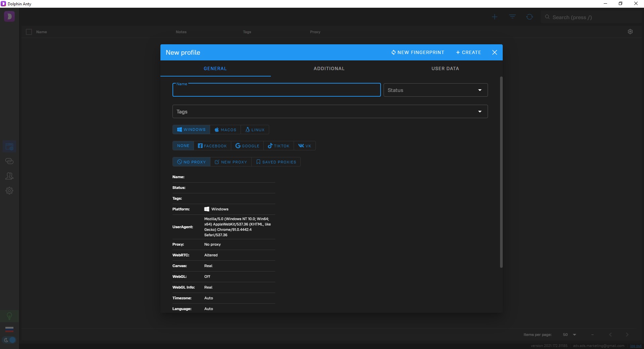Click the WebRTC Altered value
Viewport: 644px width, 349px height.
point(211,255)
